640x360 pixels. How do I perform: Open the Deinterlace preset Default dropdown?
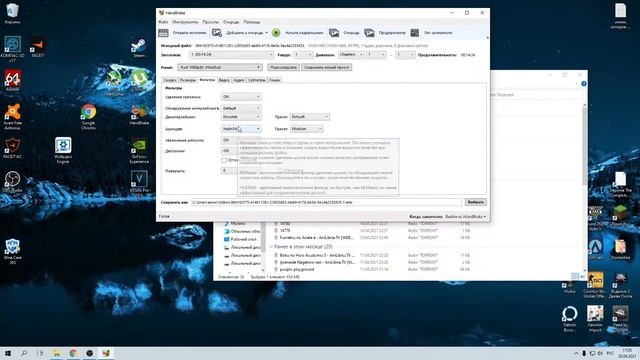pos(310,117)
